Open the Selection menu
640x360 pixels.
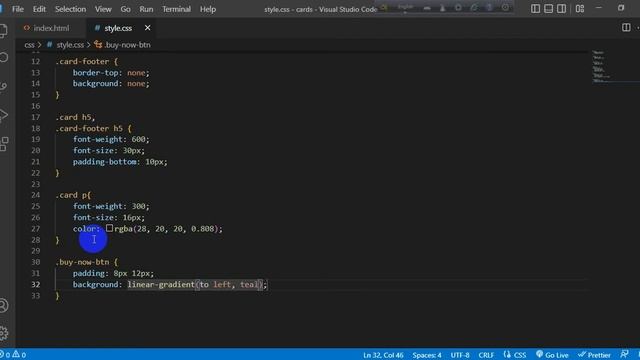tap(70, 9)
